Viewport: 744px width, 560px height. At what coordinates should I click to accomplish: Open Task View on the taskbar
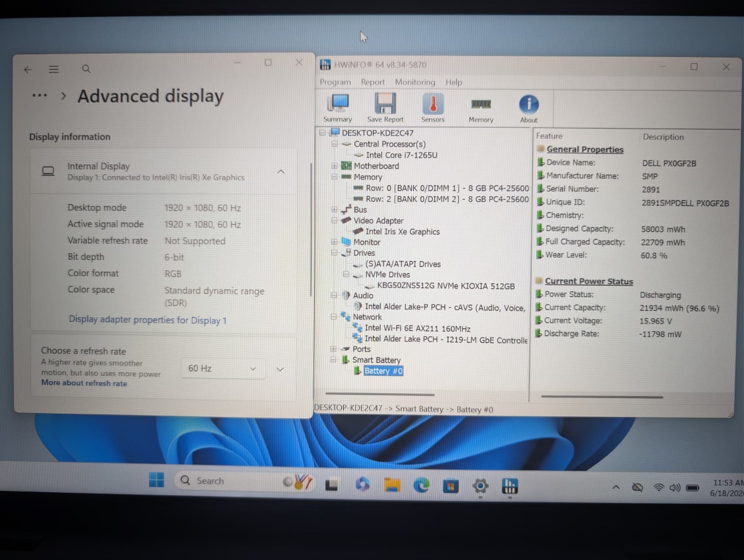[x=332, y=485]
